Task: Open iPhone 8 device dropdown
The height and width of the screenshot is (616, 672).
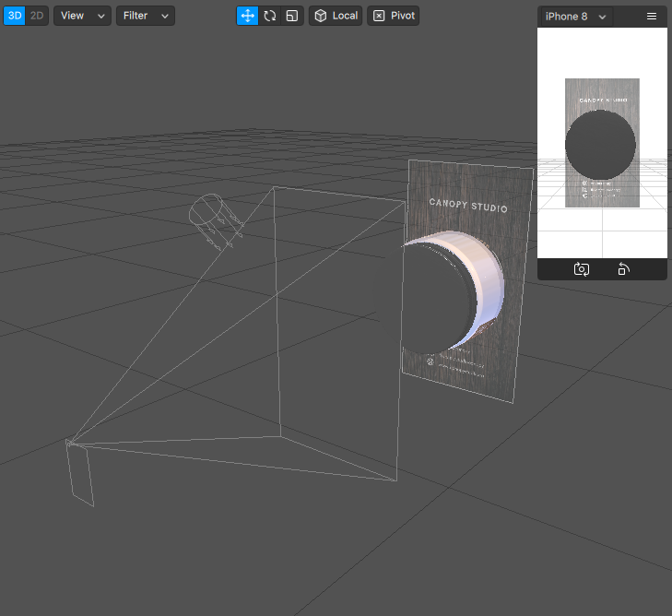Action: (x=575, y=17)
